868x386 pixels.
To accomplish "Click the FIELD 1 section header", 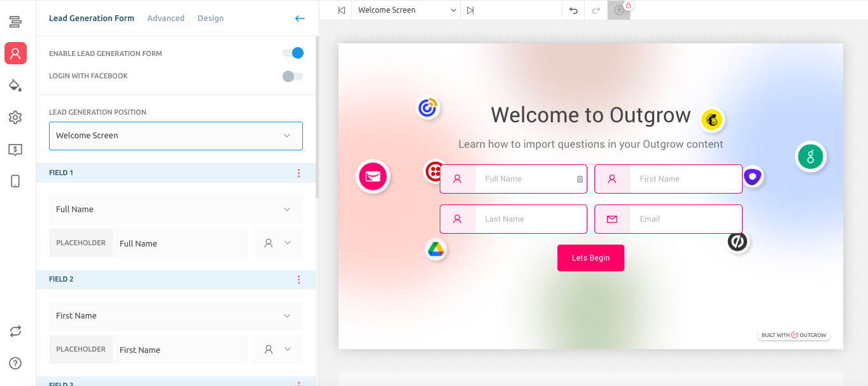I will pos(176,173).
